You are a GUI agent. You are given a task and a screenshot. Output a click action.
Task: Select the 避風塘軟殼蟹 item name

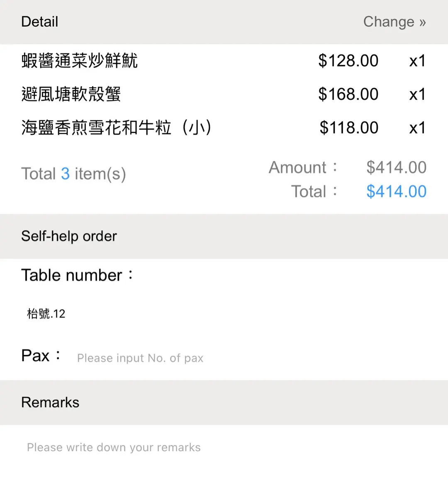pos(71,95)
